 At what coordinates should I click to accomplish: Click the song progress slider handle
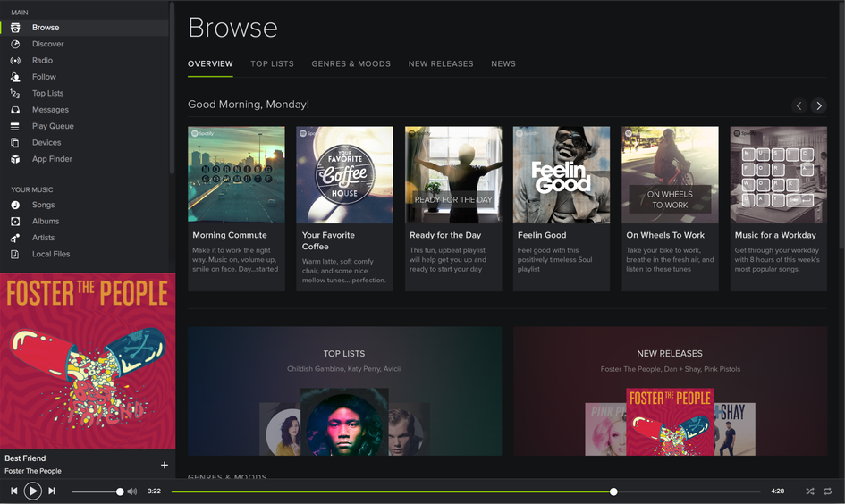(x=613, y=491)
